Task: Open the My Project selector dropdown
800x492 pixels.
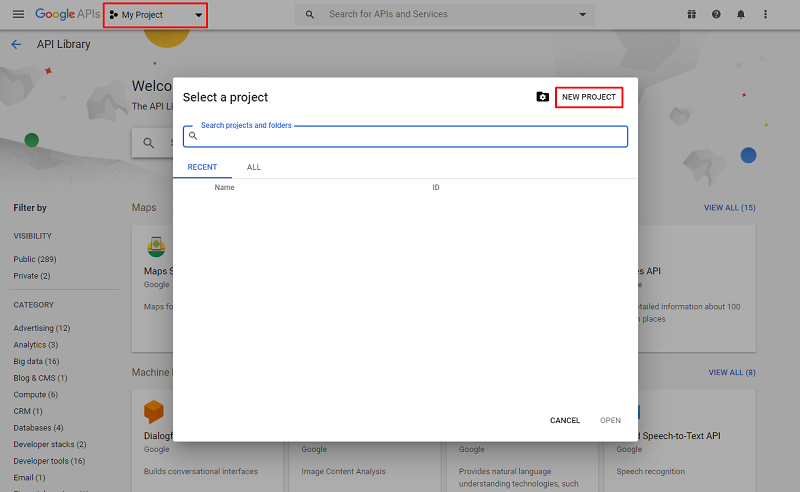Action: pos(156,15)
